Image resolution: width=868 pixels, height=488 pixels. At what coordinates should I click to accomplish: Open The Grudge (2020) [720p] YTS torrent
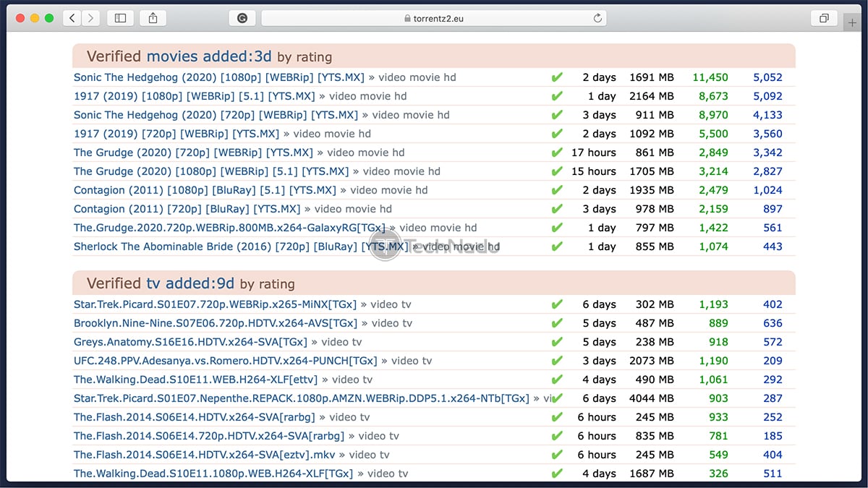point(193,153)
